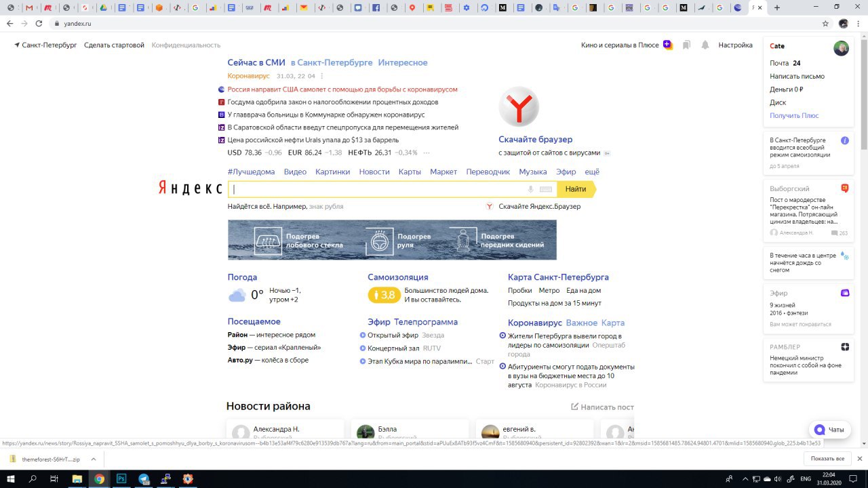This screenshot has width=868, height=488.
Task: Open the Gmail tab in tab strip
Action: point(29,8)
